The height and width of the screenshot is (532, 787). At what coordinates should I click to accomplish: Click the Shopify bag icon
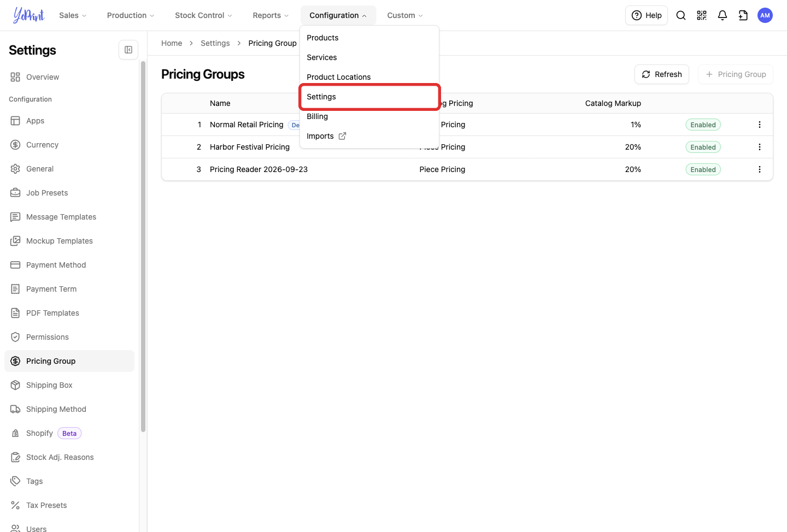pyautogui.click(x=15, y=433)
